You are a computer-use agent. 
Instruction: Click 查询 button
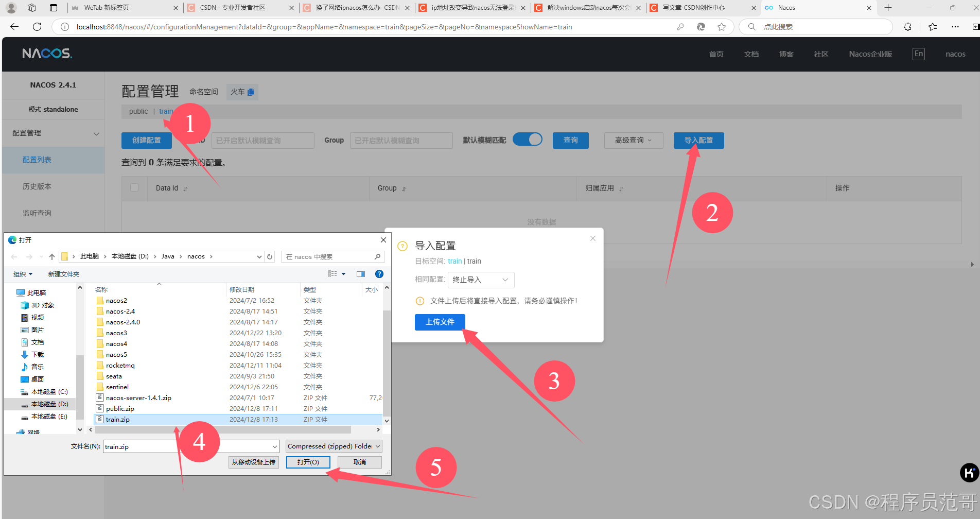tap(571, 140)
